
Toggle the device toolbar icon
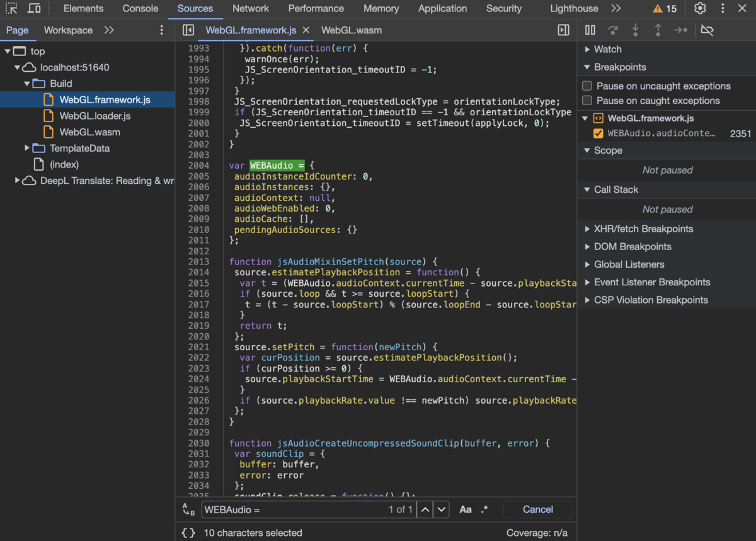35,9
